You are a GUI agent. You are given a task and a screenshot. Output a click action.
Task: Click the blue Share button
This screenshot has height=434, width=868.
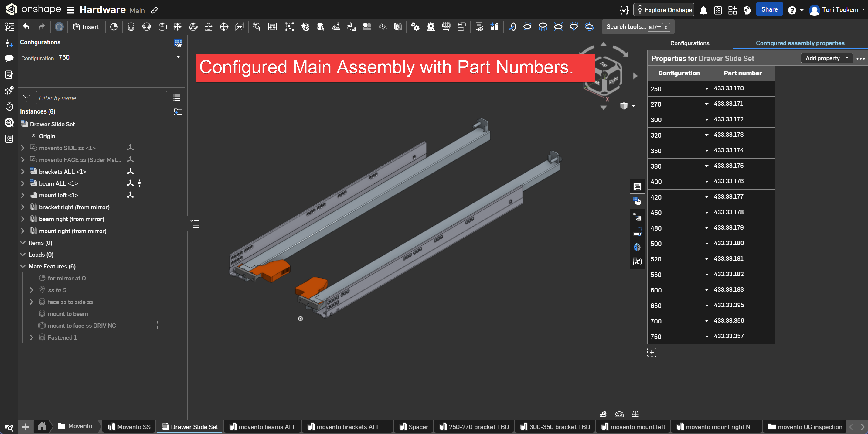pos(769,10)
